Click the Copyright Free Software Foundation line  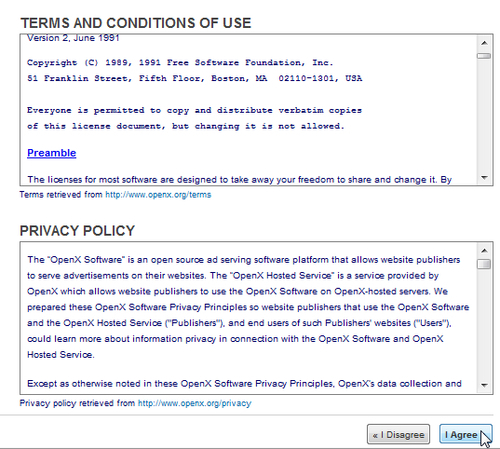pos(180,63)
